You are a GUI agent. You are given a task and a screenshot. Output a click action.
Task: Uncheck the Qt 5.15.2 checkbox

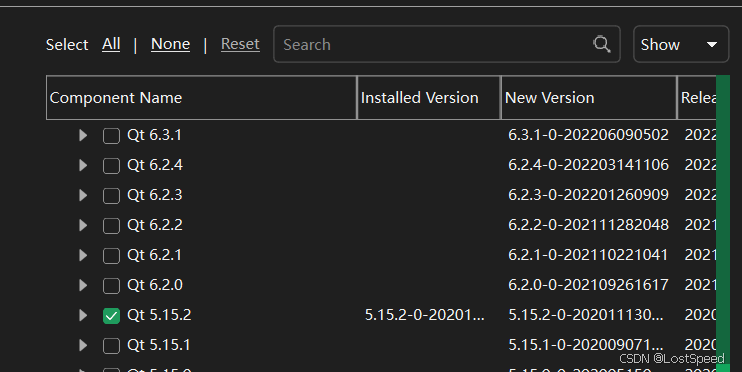[x=111, y=316]
